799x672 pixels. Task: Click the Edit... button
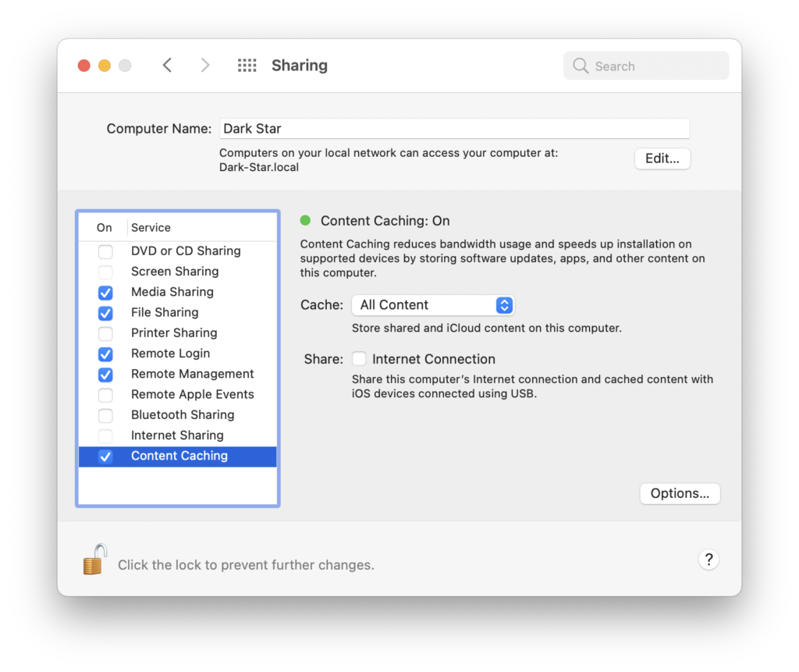click(662, 158)
